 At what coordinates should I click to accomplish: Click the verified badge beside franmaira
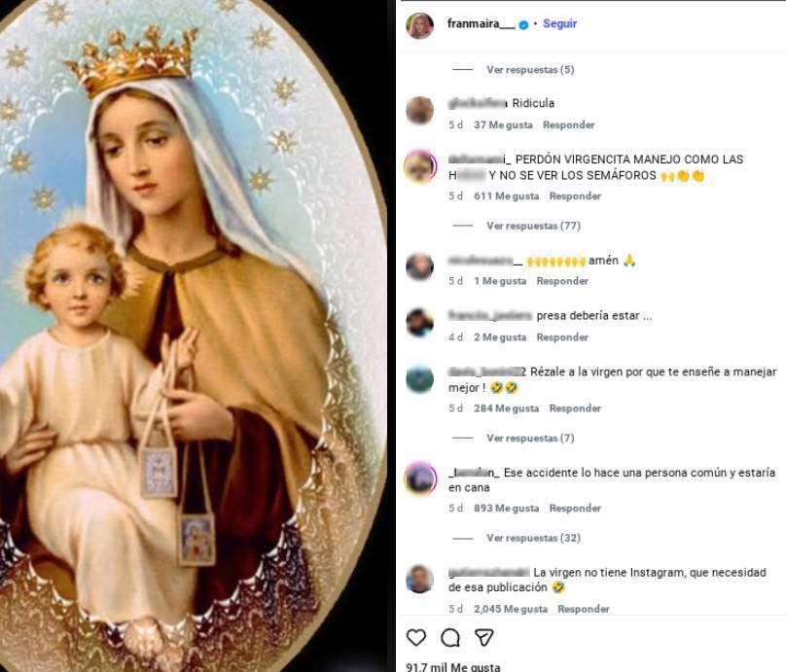[x=523, y=25]
